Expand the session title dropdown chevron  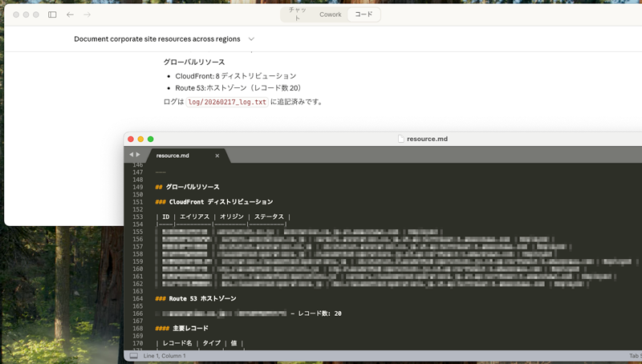point(251,39)
